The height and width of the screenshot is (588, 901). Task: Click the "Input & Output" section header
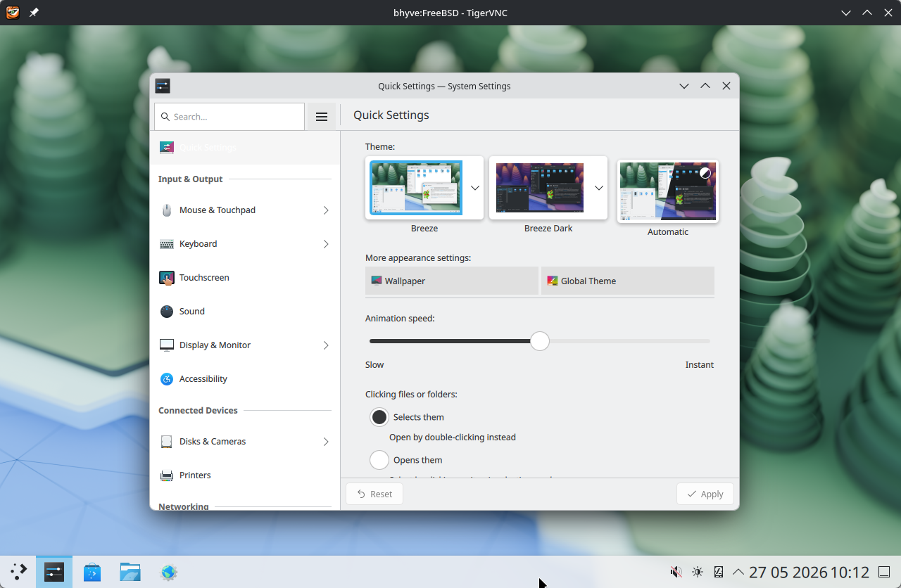click(x=190, y=179)
